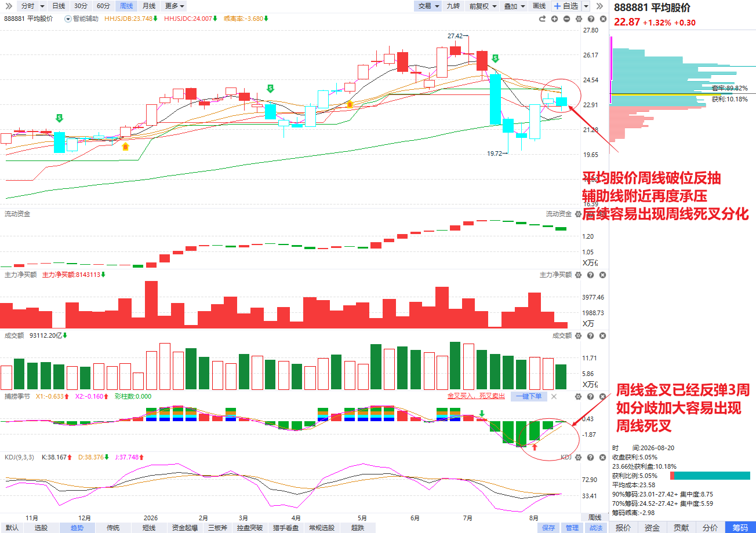
Task: Open KDJ panel help icon
Action: point(589,457)
